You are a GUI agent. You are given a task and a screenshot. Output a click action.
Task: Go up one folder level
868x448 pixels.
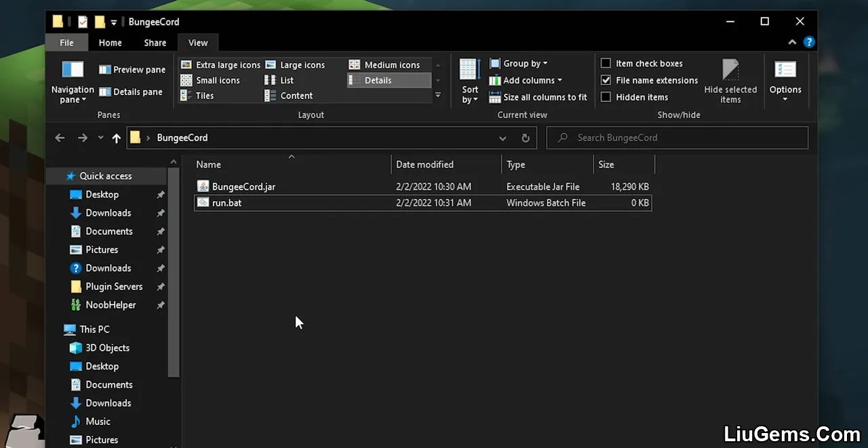point(116,138)
